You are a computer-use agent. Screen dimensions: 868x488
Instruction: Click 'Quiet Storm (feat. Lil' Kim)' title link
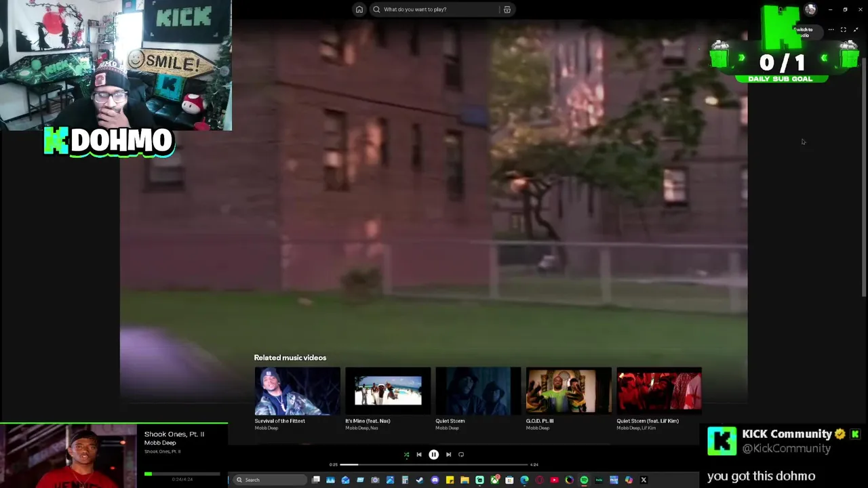coord(648,421)
